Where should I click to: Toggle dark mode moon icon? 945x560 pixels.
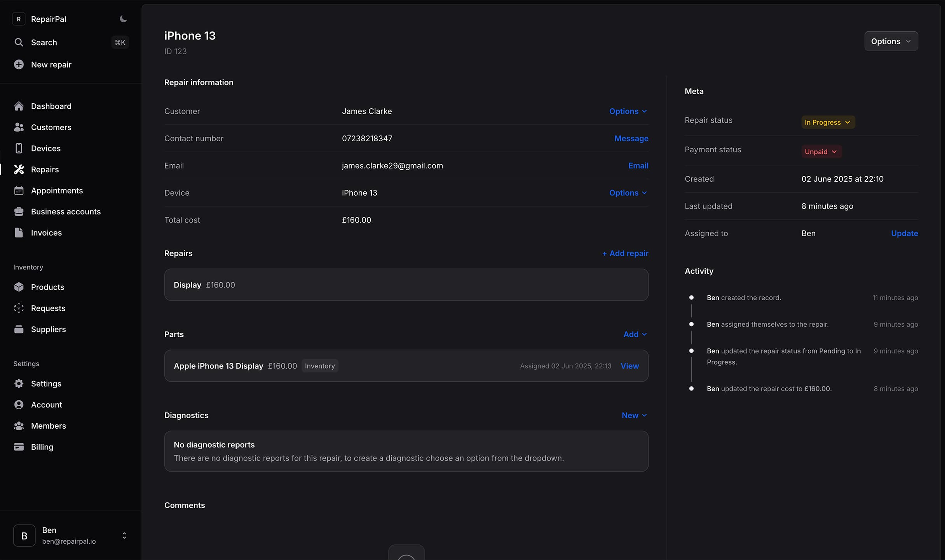123,19
